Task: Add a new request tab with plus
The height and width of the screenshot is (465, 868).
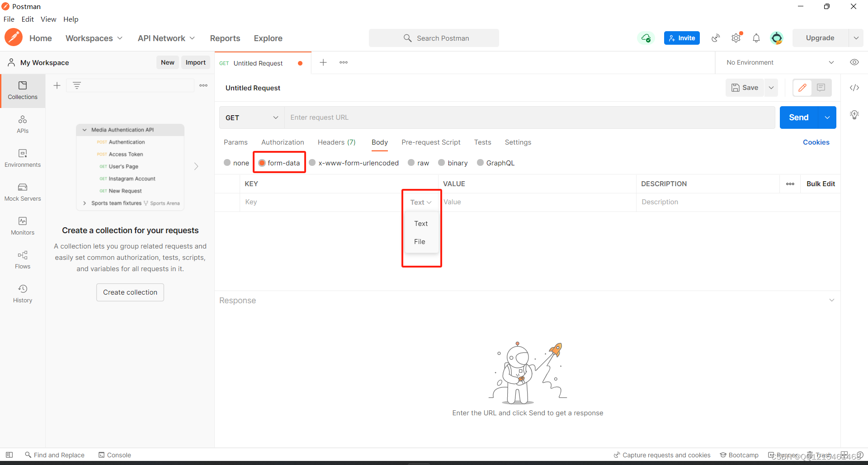Action: tap(323, 62)
